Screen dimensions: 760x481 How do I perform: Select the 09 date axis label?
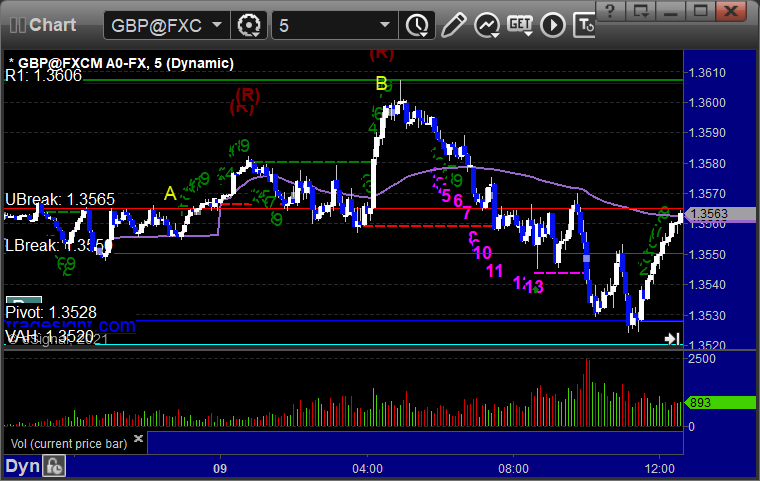click(x=220, y=469)
